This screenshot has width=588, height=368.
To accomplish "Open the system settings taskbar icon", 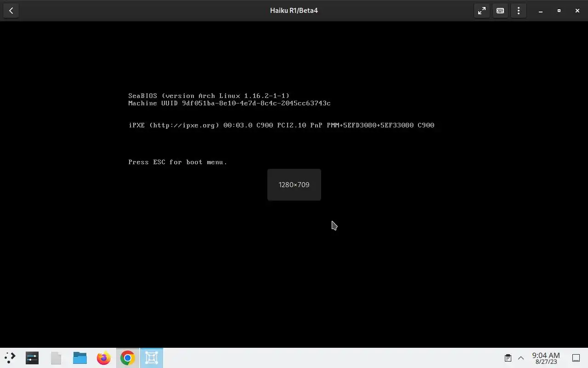I will [32, 358].
